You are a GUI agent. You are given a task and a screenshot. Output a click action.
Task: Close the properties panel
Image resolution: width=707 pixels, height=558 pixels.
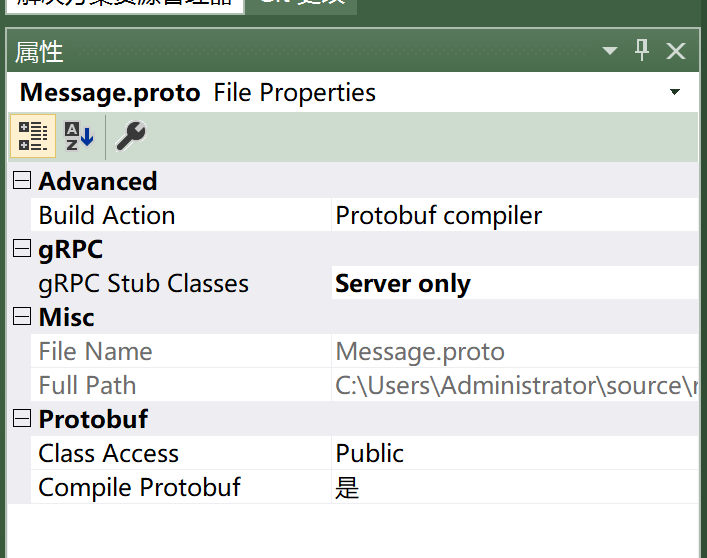pos(676,51)
